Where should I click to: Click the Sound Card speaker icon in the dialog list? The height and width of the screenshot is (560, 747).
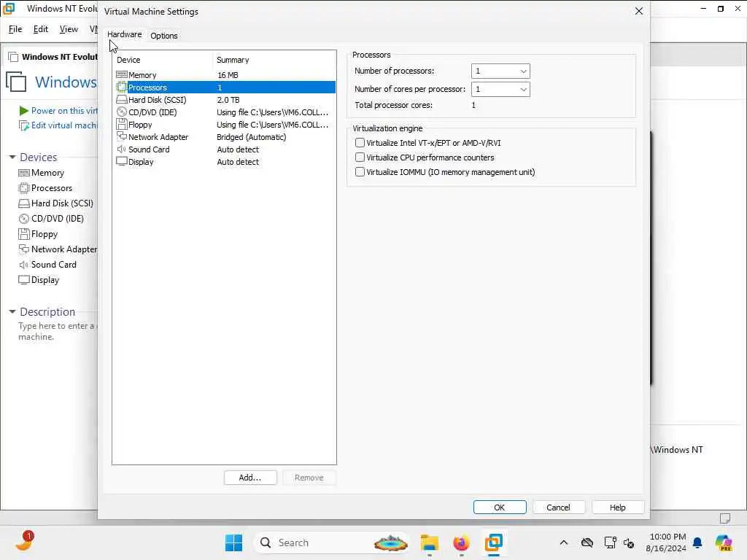click(x=122, y=149)
